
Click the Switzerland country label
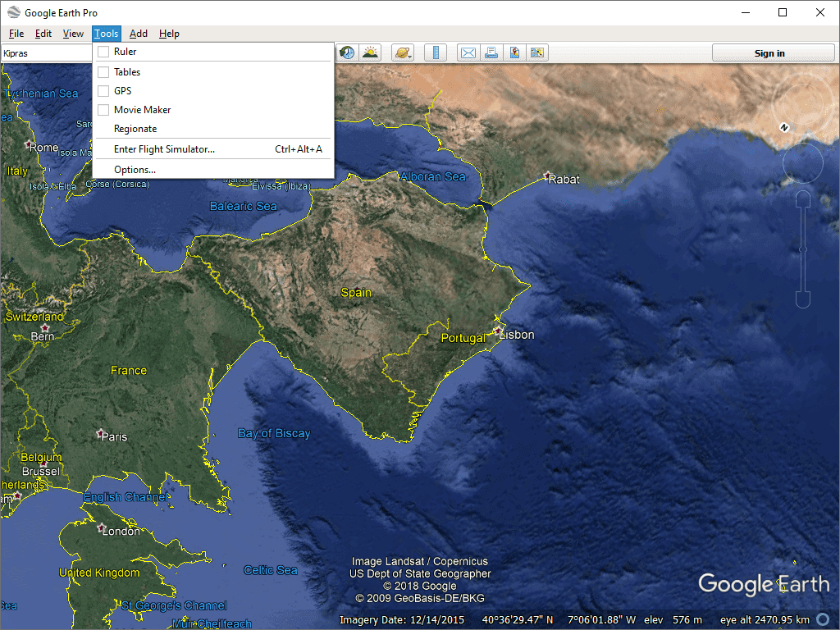click(x=34, y=317)
